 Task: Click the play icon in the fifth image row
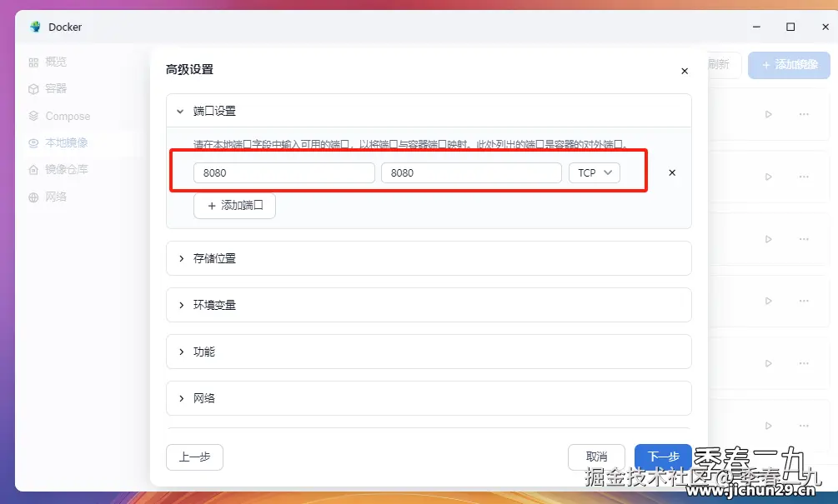tap(768, 363)
